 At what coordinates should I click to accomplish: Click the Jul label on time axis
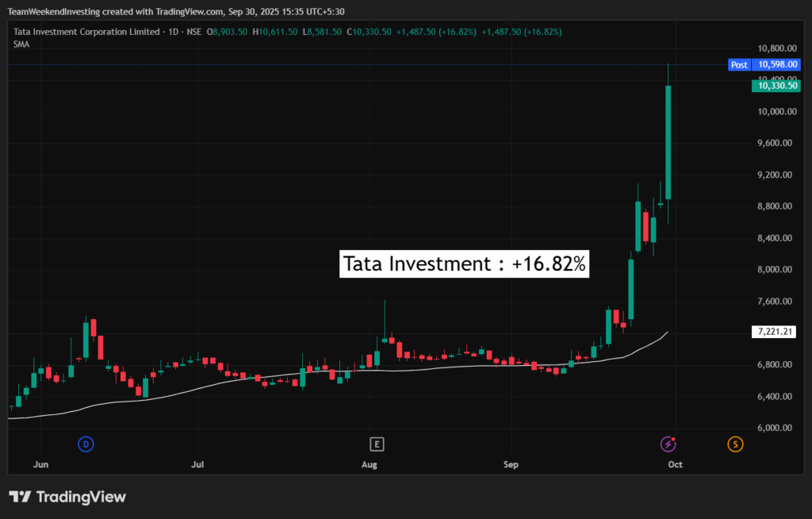click(x=198, y=464)
